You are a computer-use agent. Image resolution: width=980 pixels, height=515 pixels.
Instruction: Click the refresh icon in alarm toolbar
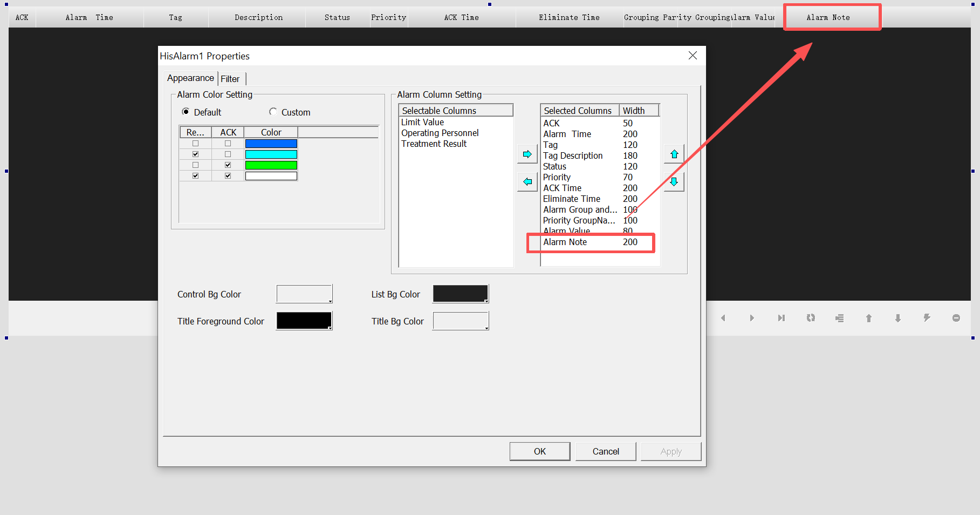point(811,318)
